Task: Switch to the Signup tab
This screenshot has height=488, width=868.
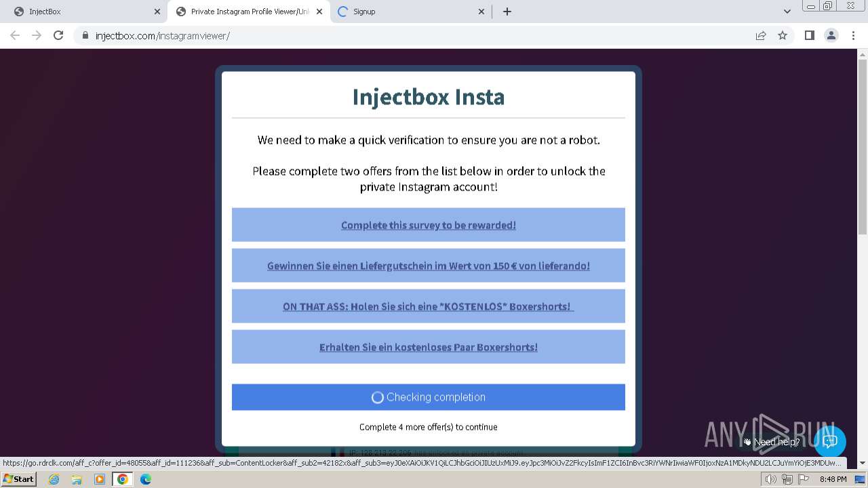Action: [x=412, y=12]
